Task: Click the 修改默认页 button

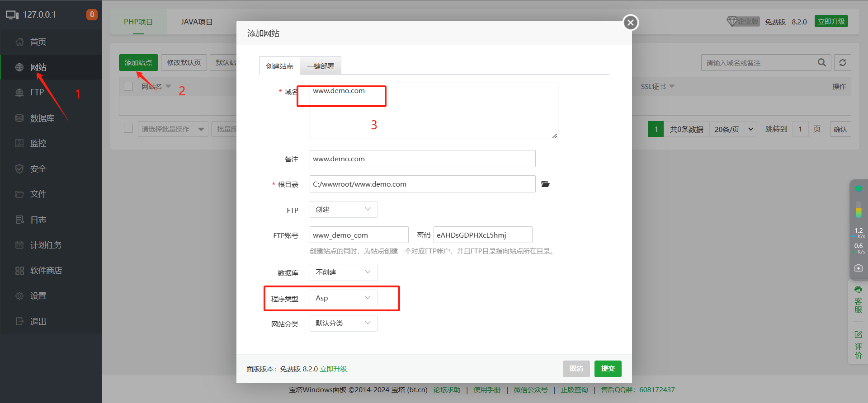Action: coord(184,62)
